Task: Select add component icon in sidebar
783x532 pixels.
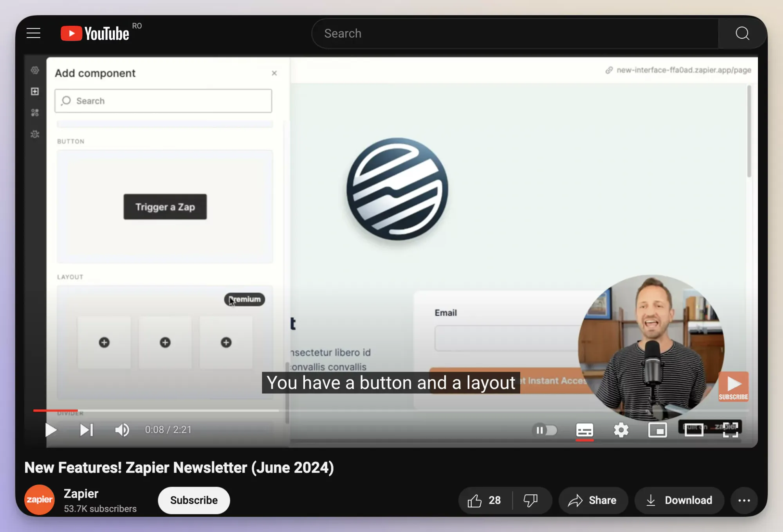Action: pyautogui.click(x=35, y=91)
